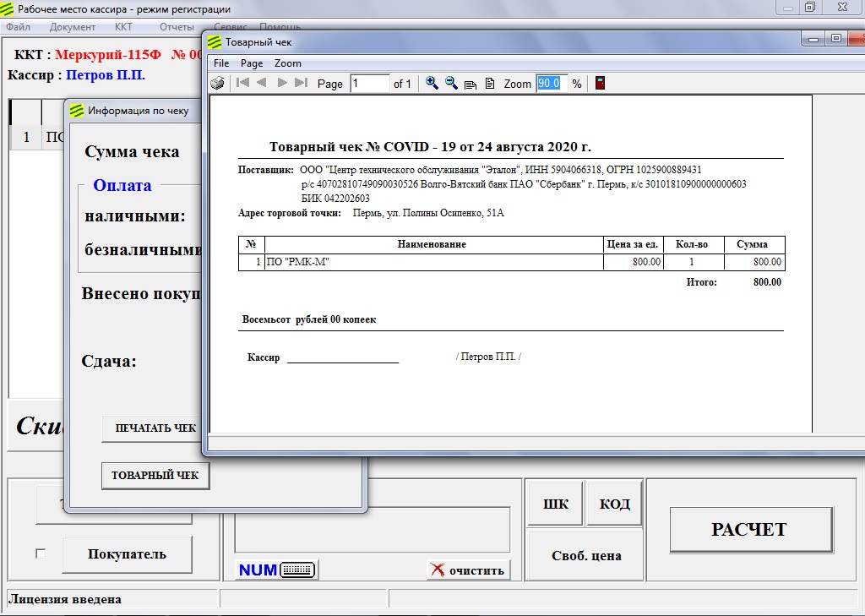Screen dimensions: 865x616
Task: Click the NUM on-screen keyboard icon
Action: (276, 570)
